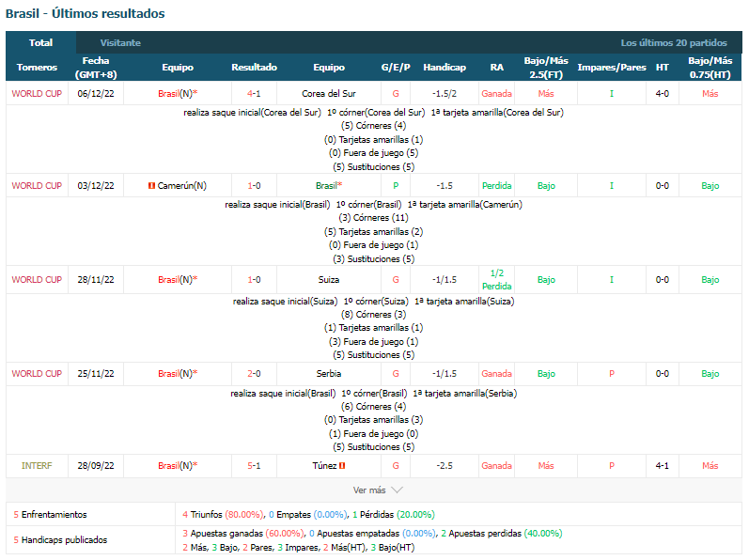This screenshot has width=749, height=560.
Task: Click the HT score 4-0
Action: click(662, 94)
